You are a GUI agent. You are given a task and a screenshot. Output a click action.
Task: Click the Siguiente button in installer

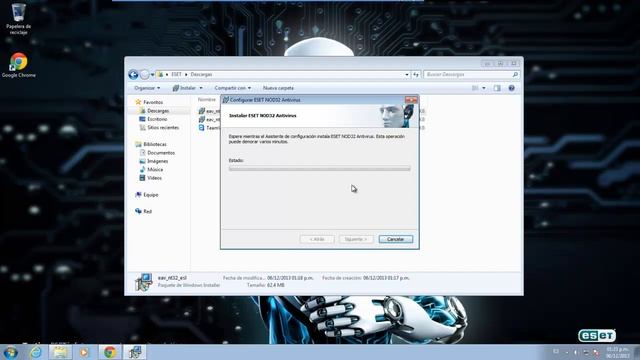tap(356, 239)
